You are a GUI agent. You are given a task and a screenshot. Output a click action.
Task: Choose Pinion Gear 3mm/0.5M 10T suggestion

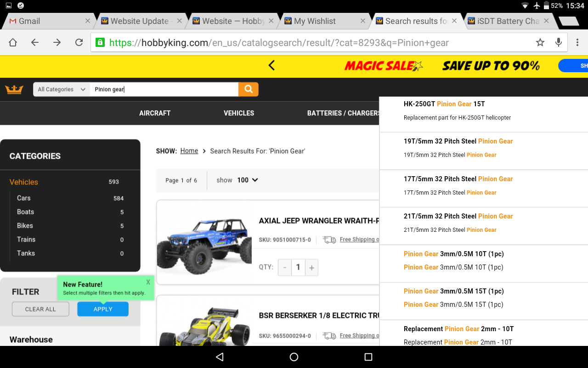(x=484, y=264)
